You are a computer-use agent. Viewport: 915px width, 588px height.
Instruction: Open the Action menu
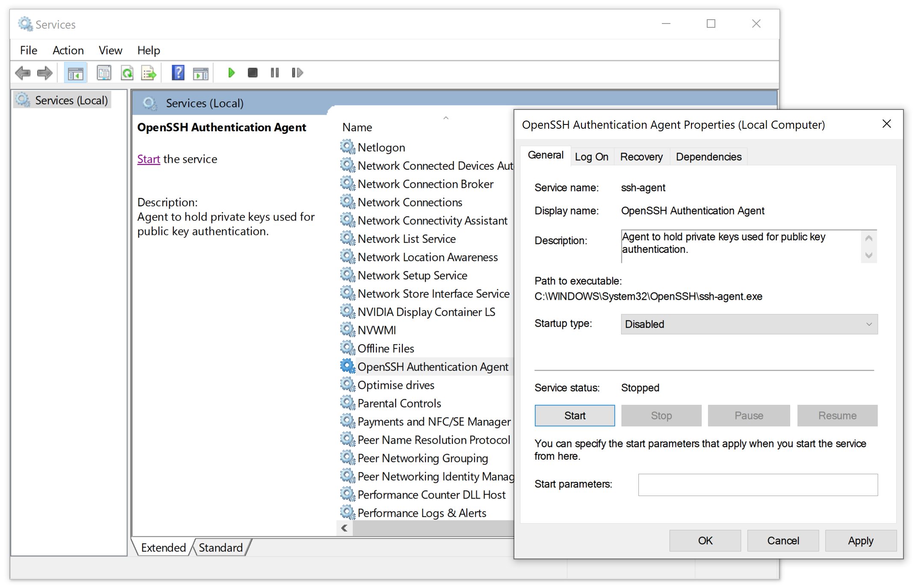pos(68,50)
